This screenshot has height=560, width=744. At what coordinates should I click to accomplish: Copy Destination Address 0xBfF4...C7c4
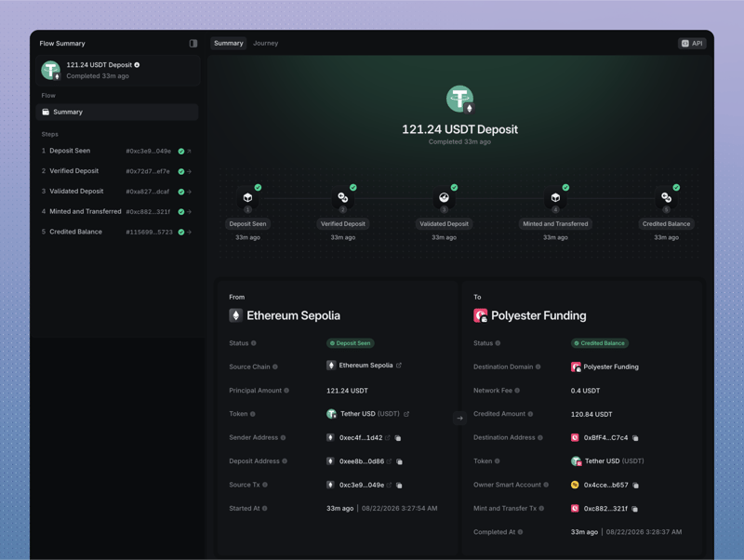click(x=635, y=438)
